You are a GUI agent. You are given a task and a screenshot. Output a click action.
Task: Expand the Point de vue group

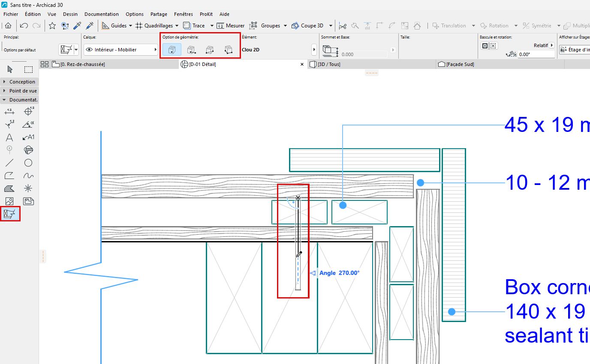(20, 91)
